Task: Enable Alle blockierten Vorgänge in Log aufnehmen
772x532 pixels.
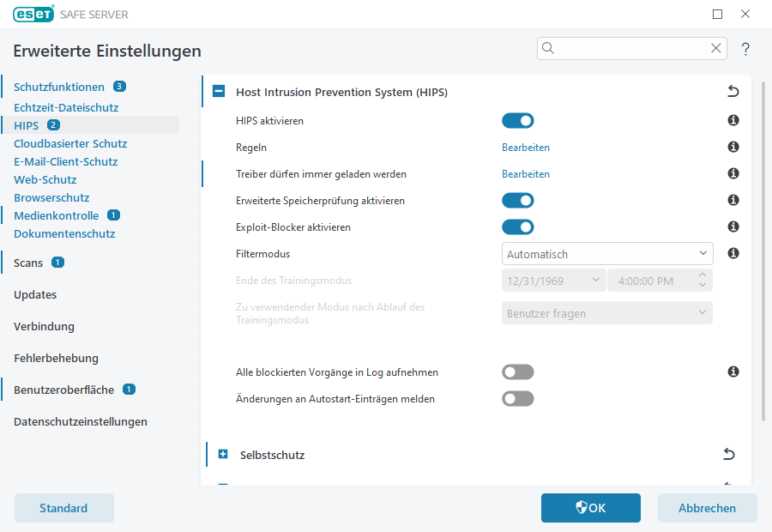Action: point(518,372)
